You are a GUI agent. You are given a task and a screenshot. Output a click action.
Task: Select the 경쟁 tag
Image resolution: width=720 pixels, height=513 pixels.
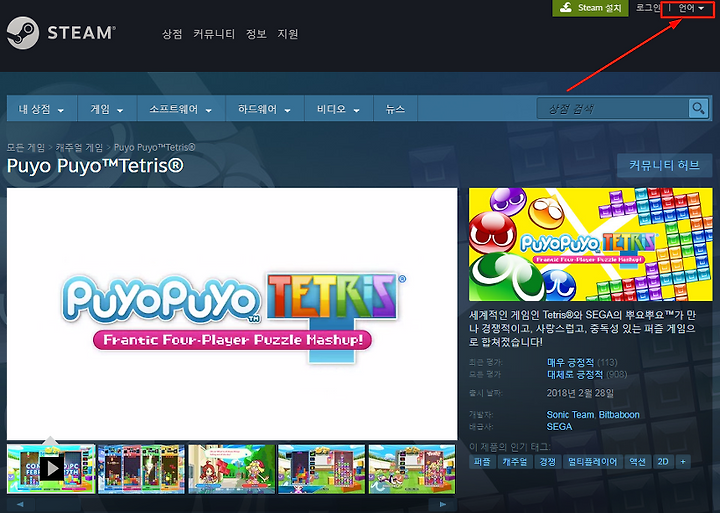click(x=547, y=462)
